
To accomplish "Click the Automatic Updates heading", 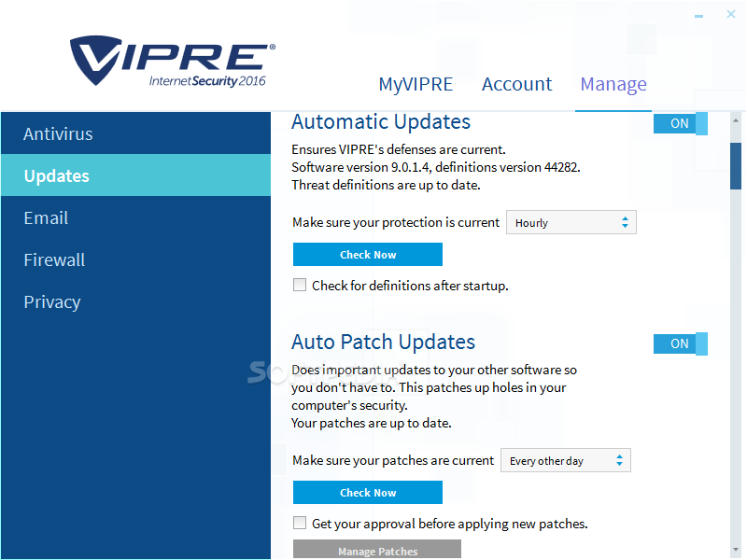I will pyautogui.click(x=381, y=122).
